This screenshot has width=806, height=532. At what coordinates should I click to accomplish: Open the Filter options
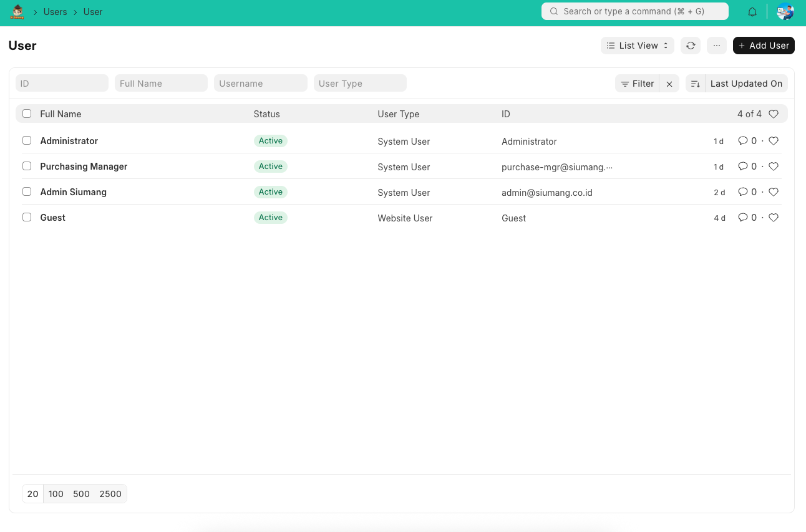click(637, 84)
